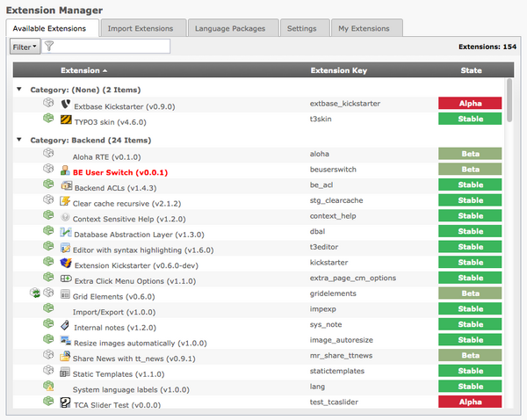Sort the list by the Extension column header
The height and width of the screenshot is (420, 527).
pyautogui.click(x=84, y=70)
